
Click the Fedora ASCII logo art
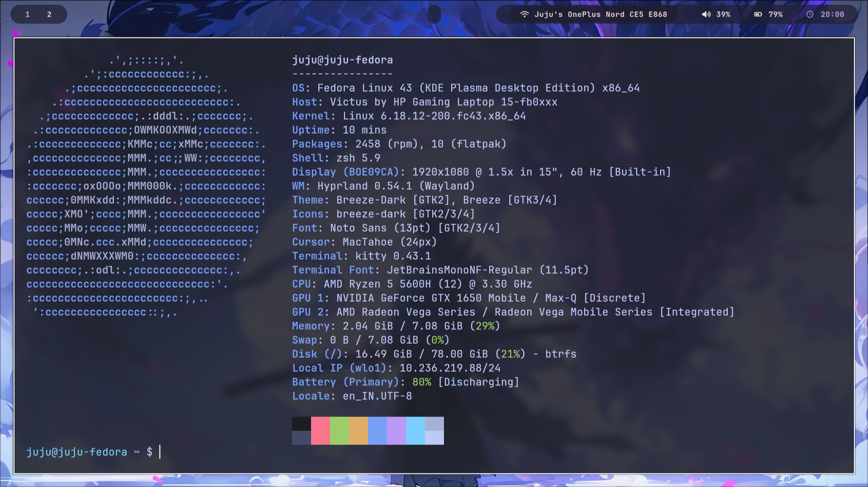146,186
